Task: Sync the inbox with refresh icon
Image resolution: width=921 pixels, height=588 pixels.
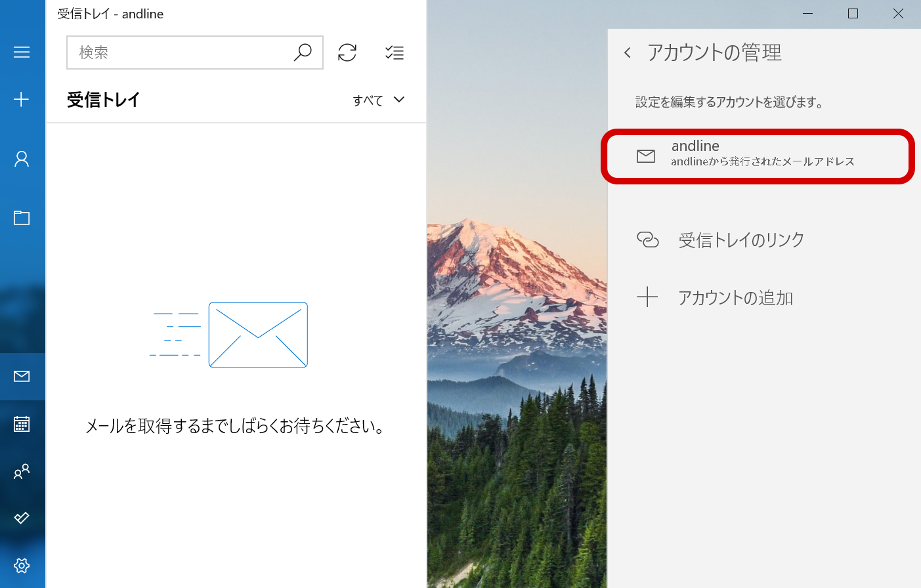Action: point(347,52)
